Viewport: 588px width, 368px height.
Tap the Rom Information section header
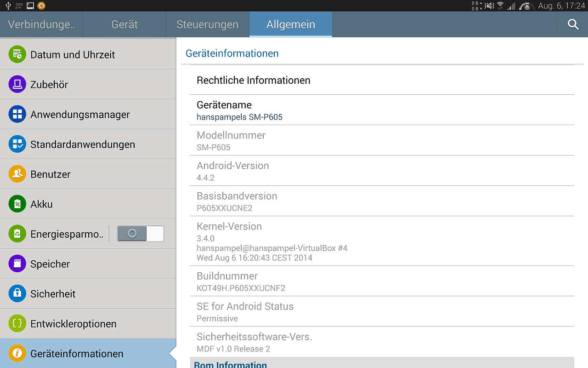(382, 363)
